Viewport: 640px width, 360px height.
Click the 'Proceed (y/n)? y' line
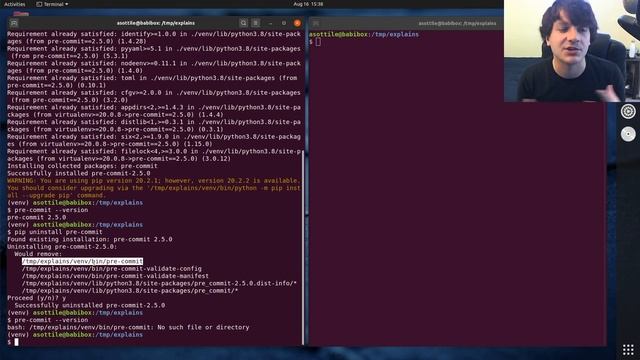tap(37, 298)
